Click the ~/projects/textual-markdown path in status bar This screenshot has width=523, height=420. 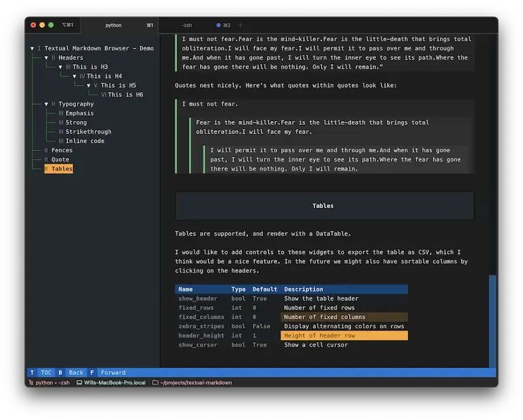tap(195, 383)
